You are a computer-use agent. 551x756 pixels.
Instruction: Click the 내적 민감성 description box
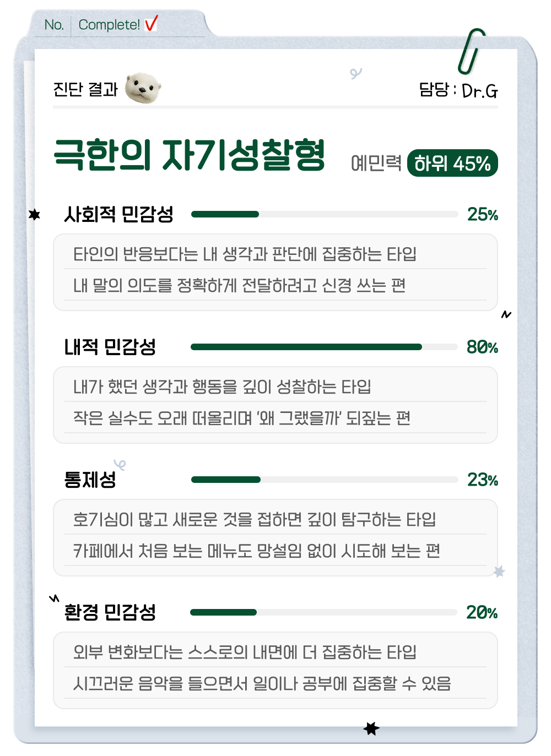pos(275,405)
